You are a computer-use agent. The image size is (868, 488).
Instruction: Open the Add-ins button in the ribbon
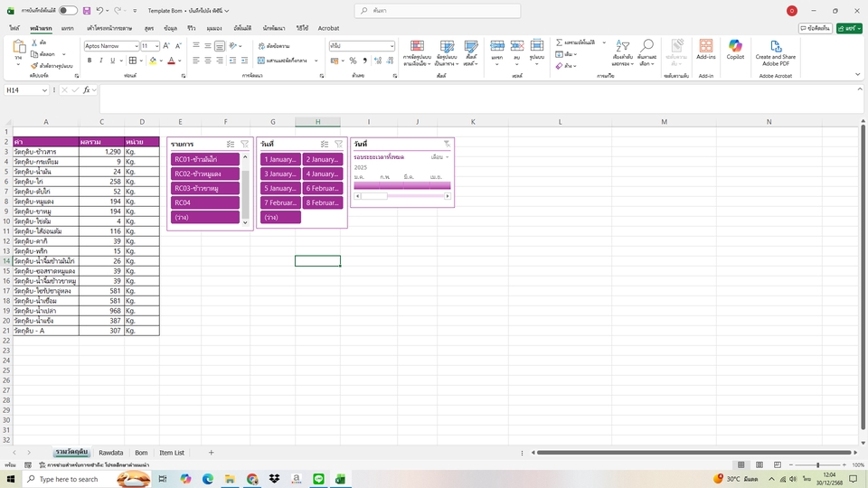[x=706, y=50]
